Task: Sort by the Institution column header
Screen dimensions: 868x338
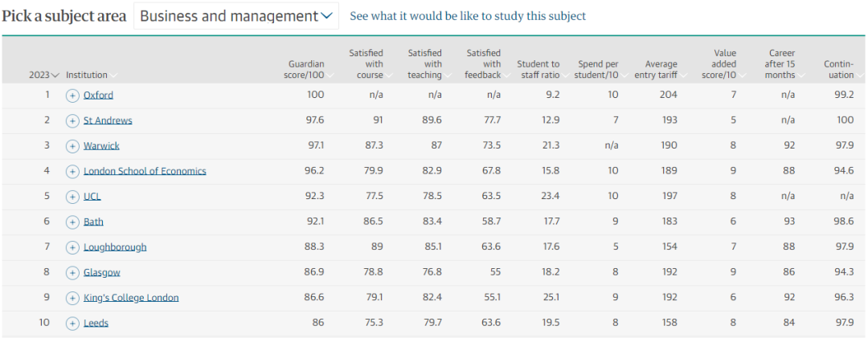Action: [x=87, y=75]
